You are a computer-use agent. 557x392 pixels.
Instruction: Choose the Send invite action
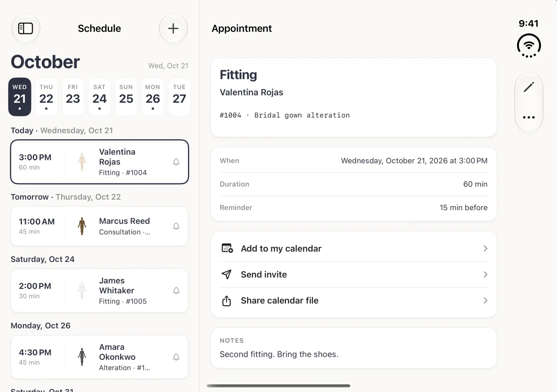tap(354, 274)
